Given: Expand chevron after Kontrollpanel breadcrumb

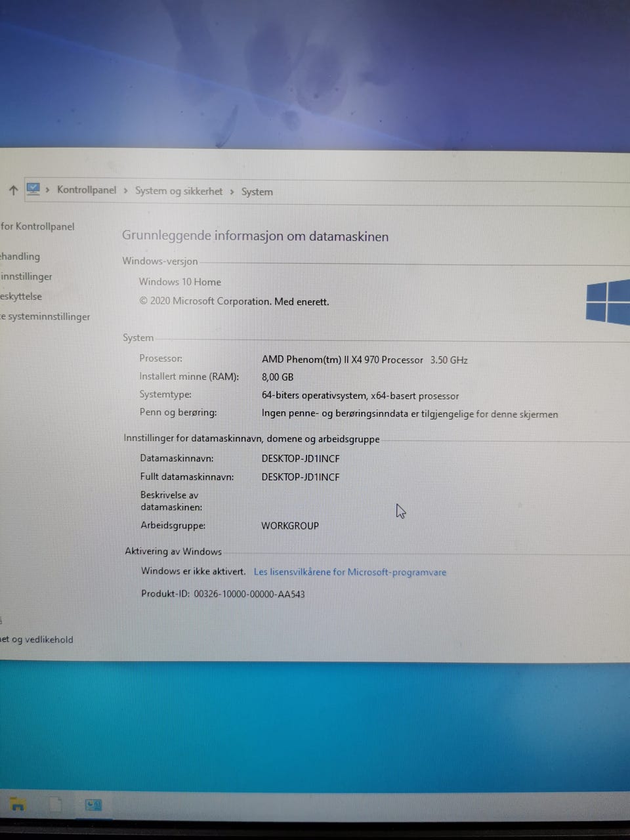Looking at the screenshot, I should 125,190.
